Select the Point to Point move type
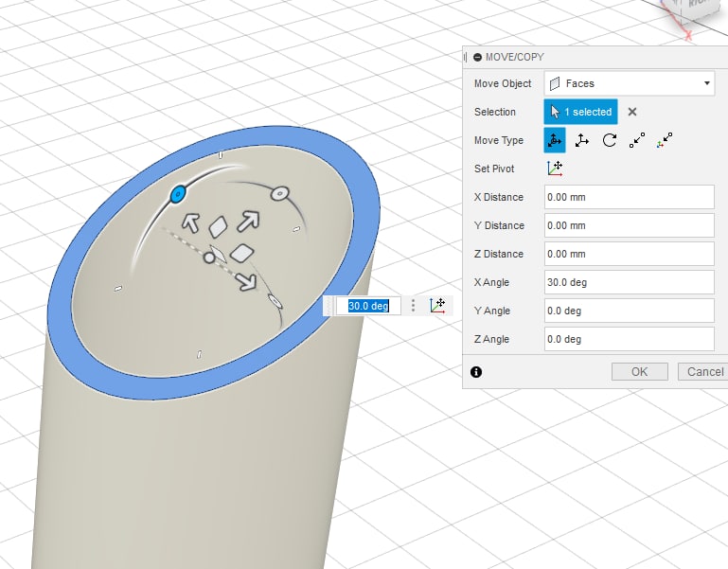 (x=637, y=140)
